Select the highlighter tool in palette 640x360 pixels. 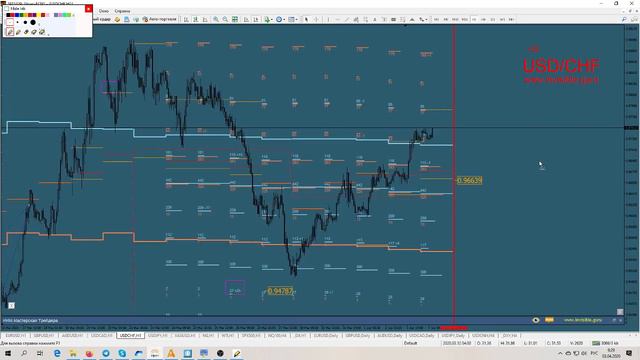click(x=18, y=31)
